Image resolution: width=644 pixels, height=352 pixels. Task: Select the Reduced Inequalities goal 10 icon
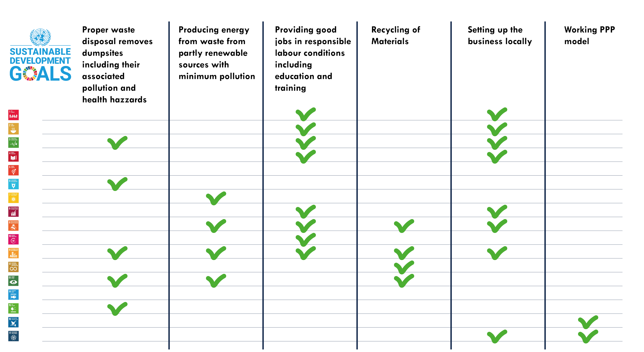(13, 239)
